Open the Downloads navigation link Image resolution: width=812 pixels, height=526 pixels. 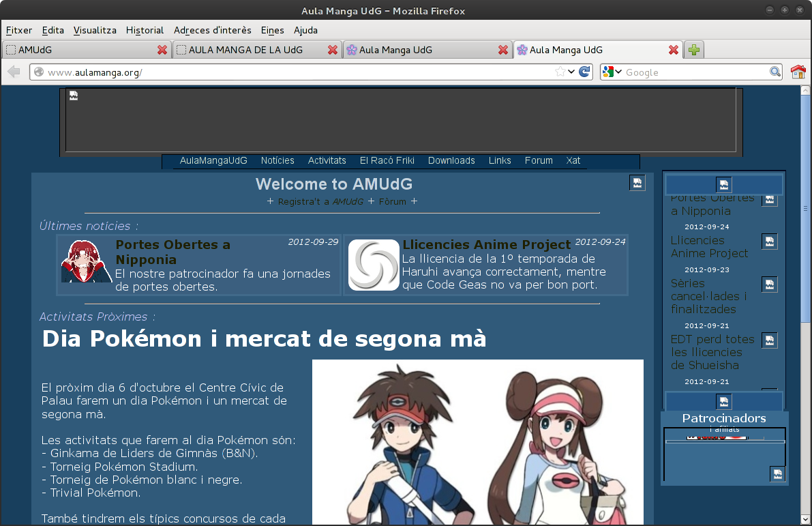tap(451, 160)
